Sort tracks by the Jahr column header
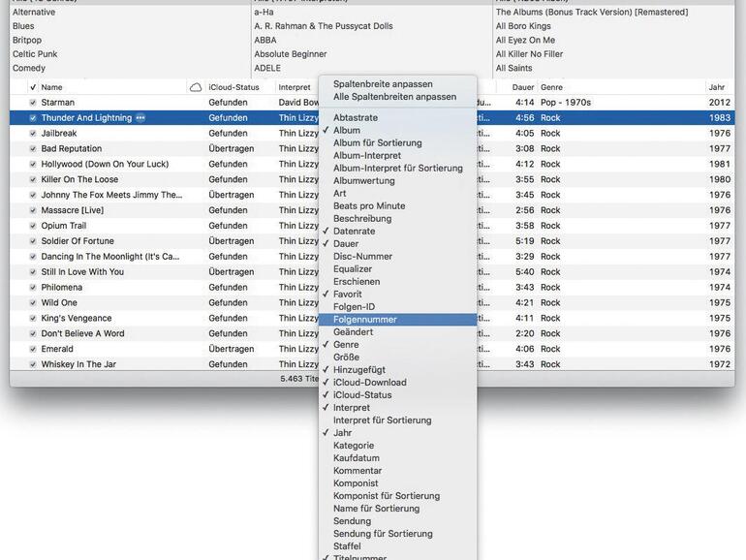 (717, 87)
